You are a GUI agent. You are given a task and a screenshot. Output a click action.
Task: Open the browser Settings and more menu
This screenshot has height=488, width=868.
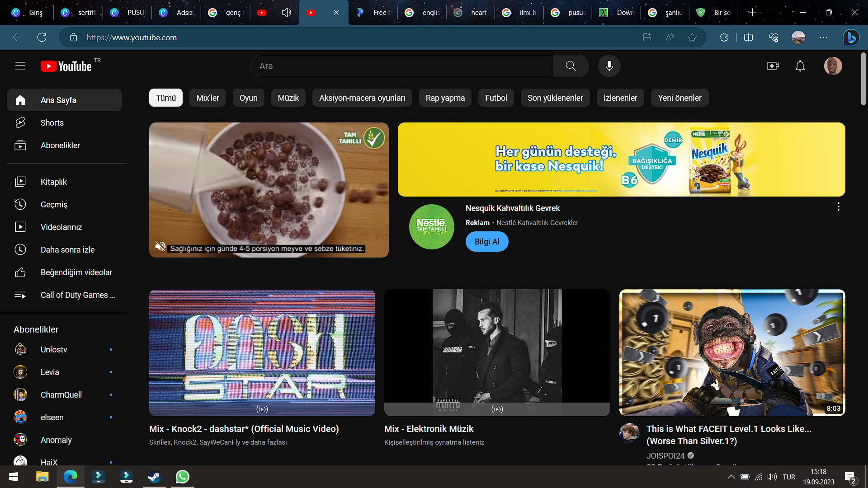823,38
